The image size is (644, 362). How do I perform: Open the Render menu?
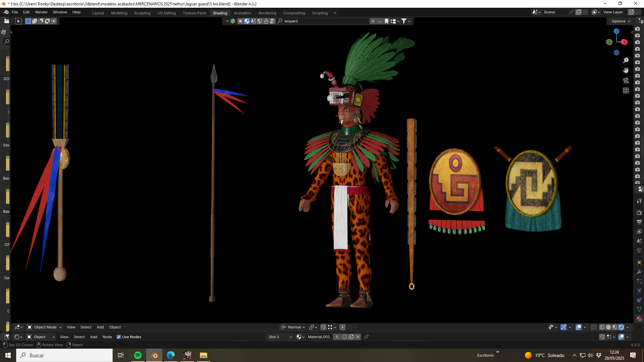click(41, 12)
